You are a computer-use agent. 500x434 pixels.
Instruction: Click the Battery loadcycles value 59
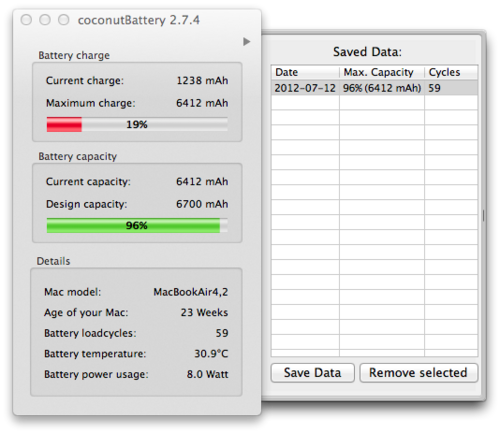222,333
